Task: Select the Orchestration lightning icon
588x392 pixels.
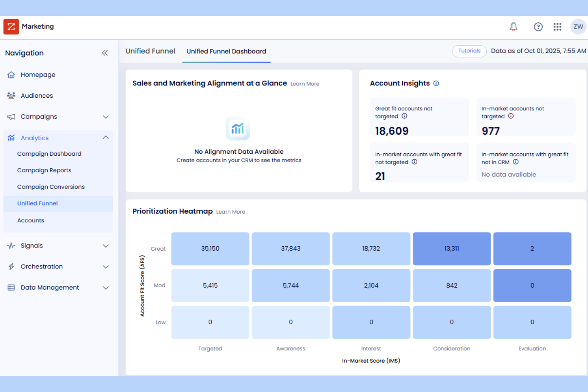Action: coord(11,266)
